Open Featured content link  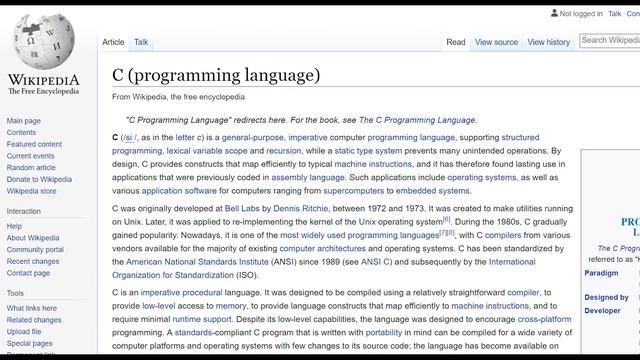34,144
